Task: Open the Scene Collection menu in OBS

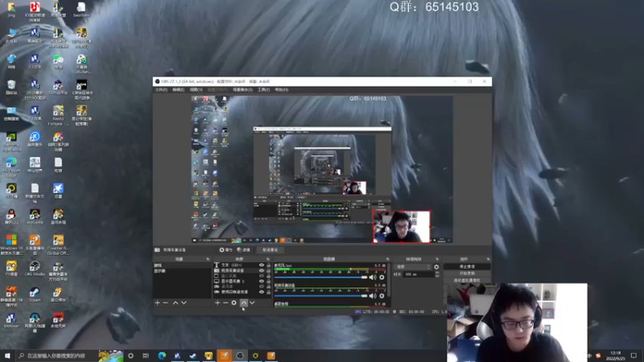Action: pyautogui.click(x=242, y=89)
